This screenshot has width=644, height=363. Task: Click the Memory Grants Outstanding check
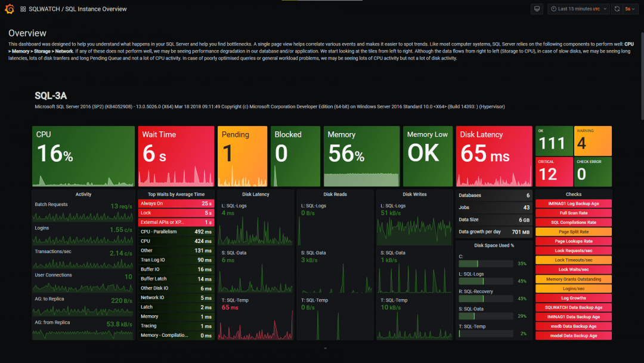coord(574,278)
